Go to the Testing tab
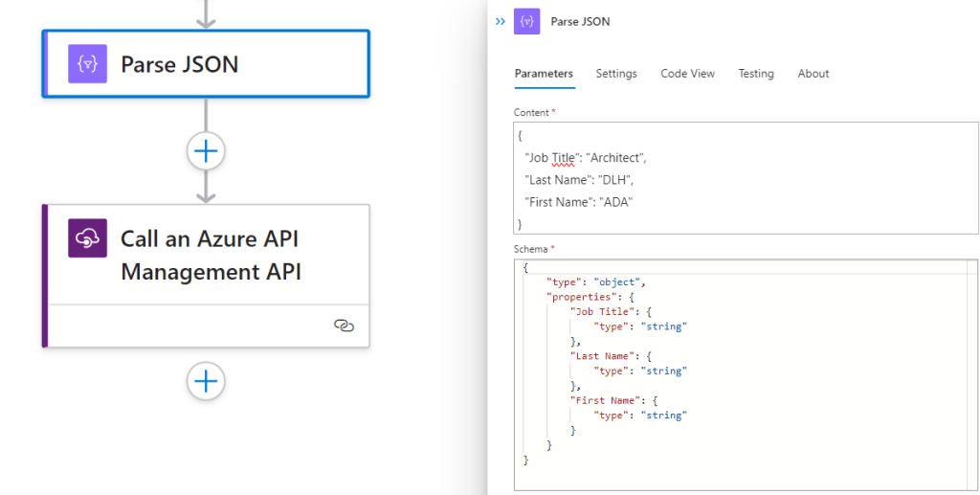Viewport: 980px width, 495px height. tap(755, 74)
